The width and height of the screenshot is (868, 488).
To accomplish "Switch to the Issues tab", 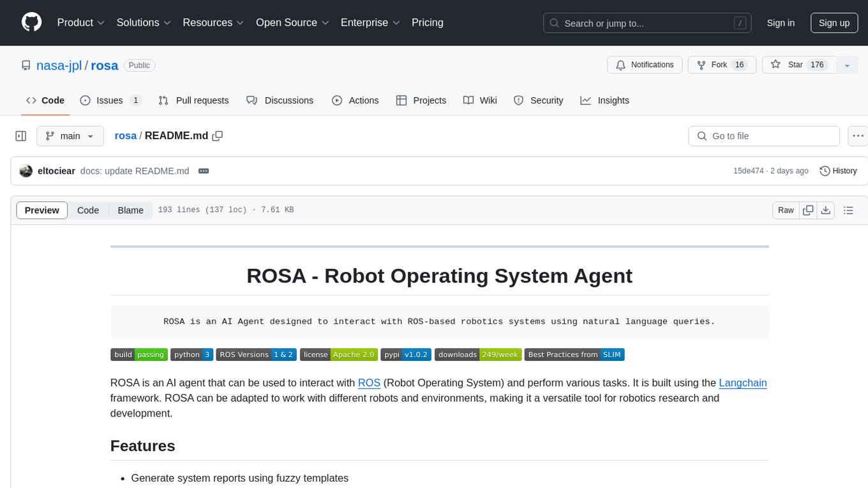I will [110, 100].
